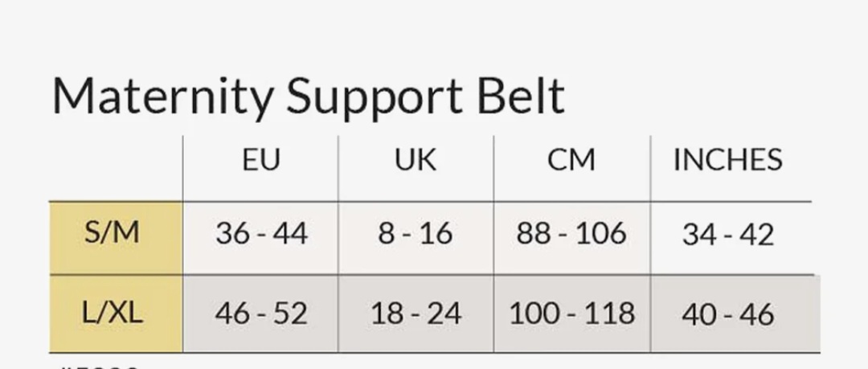This screenshot has width=868, height=369.
Task: Click the word Maternity in the title
Action: tap(162, 96)
